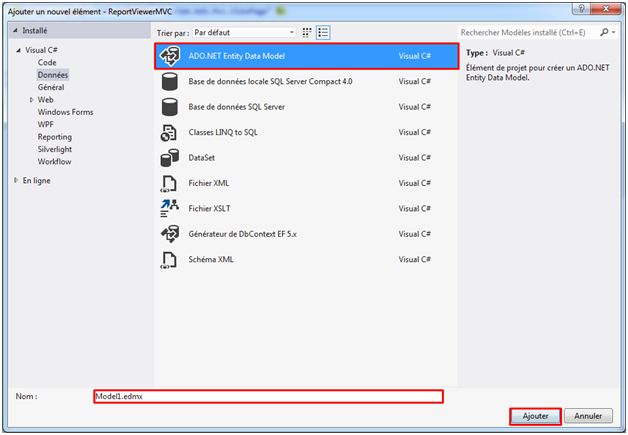Click the Fichier XML document icon
Screen dimensions: 628x435
pos(169,183)
